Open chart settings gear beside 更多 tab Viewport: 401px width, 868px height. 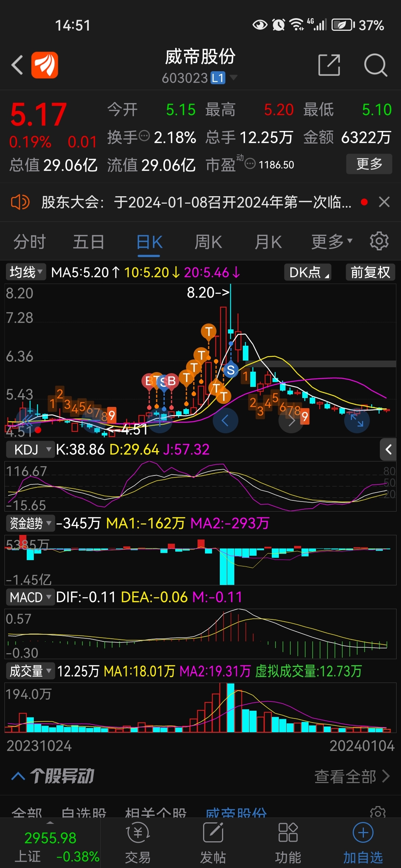[379, 241]
